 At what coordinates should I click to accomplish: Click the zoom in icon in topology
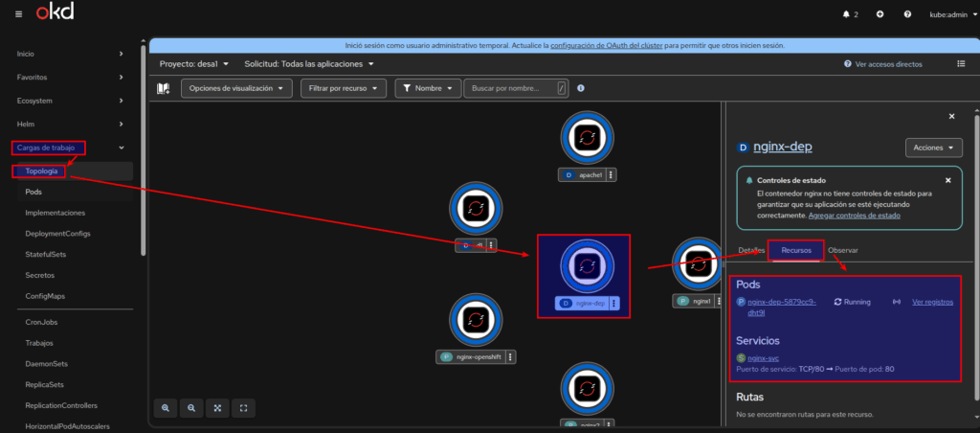click(x=166, y=407)
